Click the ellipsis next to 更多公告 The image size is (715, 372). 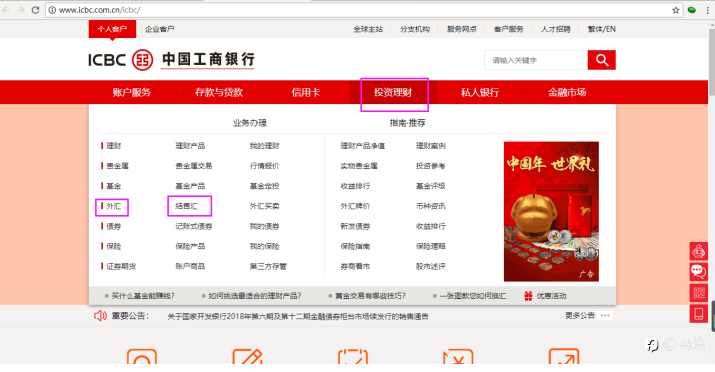point(605,315)
